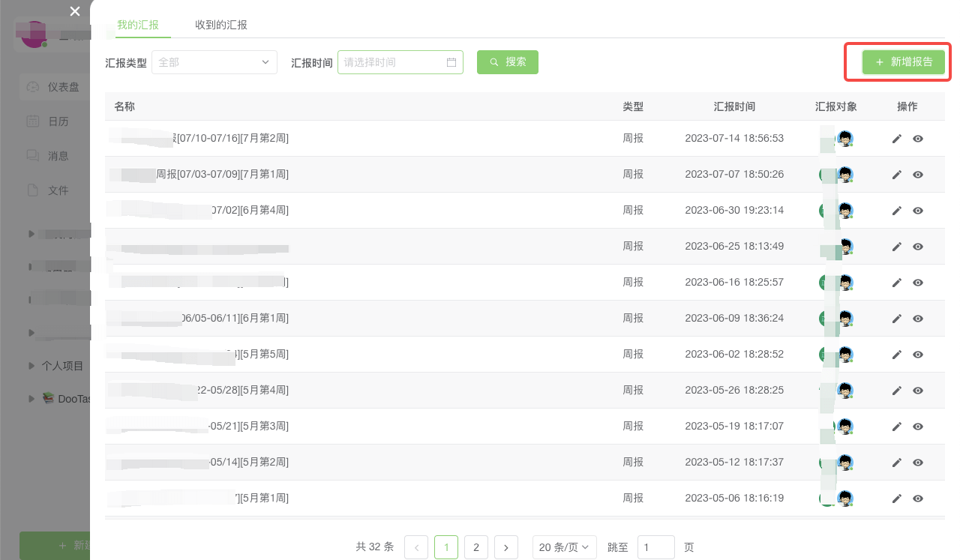View the 2023-05-19 report with eye icon
This screenshot has width=960, height=560.
click(x=918, y=427)
